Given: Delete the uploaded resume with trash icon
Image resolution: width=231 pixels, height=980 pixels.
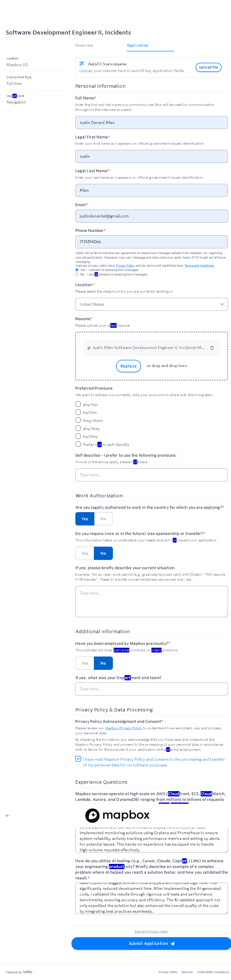Looking at the screenshot, I should coord(212,348).
